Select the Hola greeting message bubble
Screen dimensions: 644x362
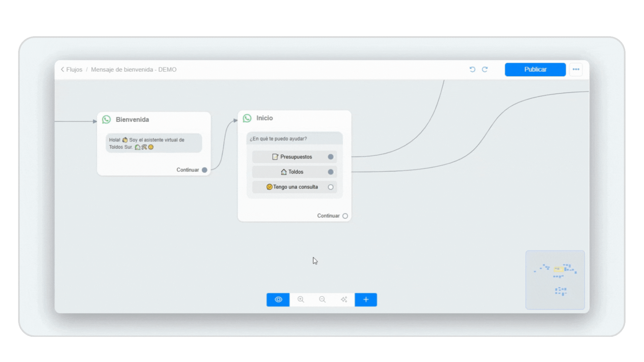[x=154, y=143]
